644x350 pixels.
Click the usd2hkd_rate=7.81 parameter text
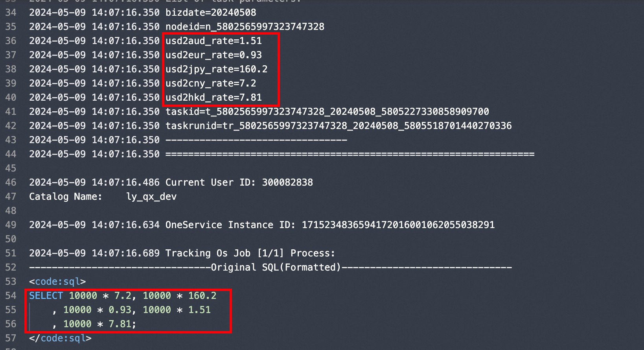pos(213,98)
